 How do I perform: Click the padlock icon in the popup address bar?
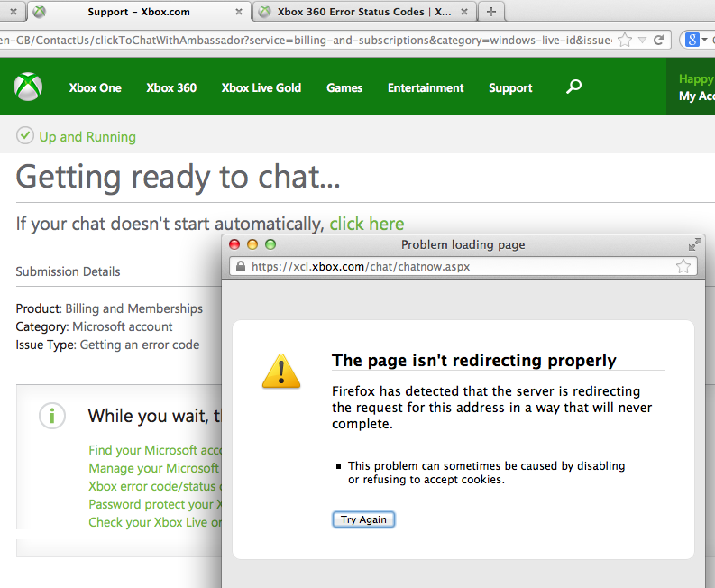click(241, 266)
